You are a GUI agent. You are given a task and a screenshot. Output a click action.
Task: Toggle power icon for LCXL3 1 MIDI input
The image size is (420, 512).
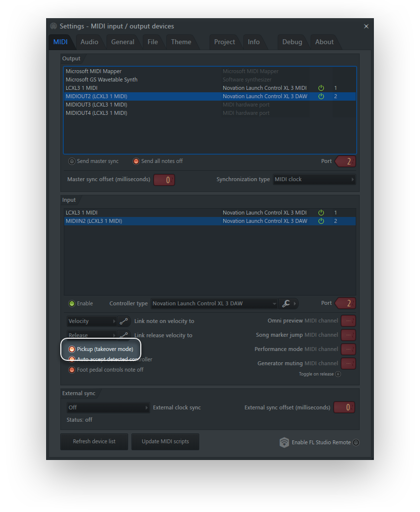tap(321, 213)
